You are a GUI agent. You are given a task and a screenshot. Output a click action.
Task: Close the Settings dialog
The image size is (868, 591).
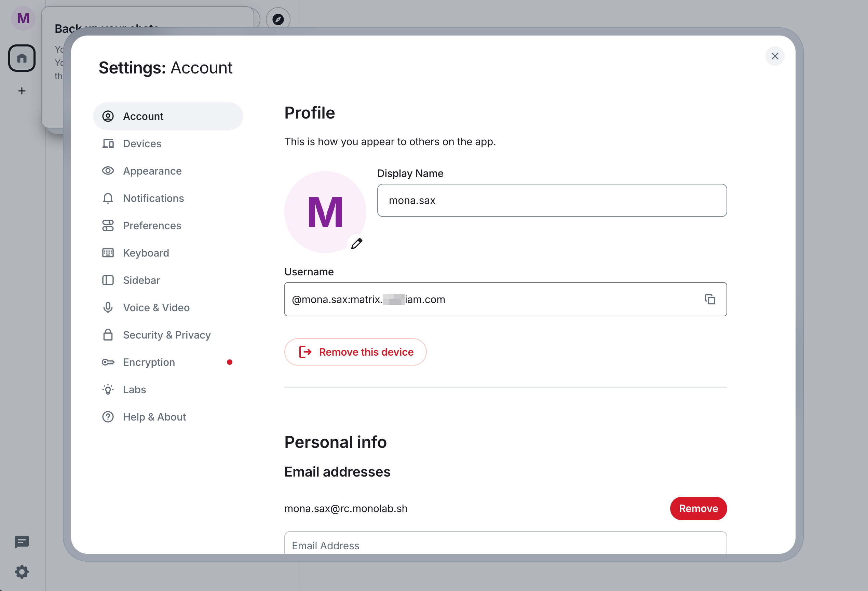click(775, 56)
